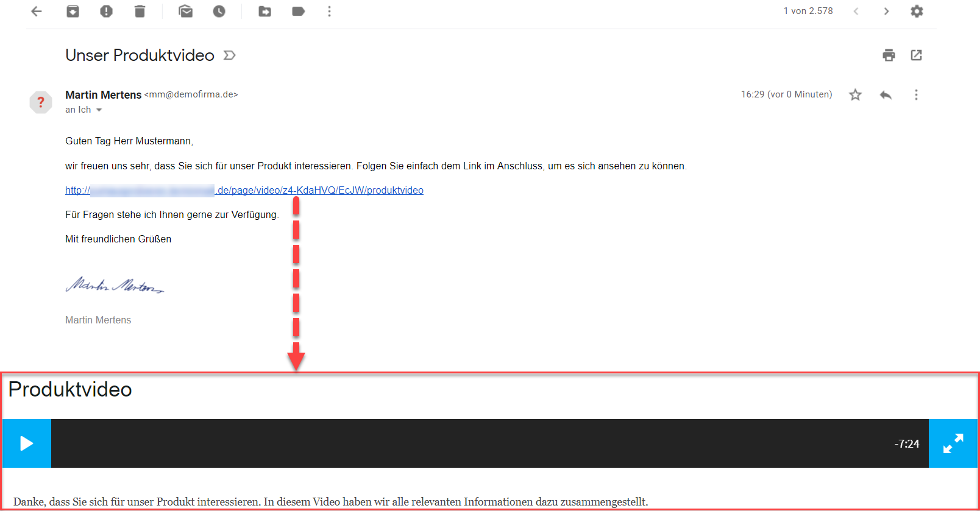
Task: Go to the older email
Action: pos(886,11)
